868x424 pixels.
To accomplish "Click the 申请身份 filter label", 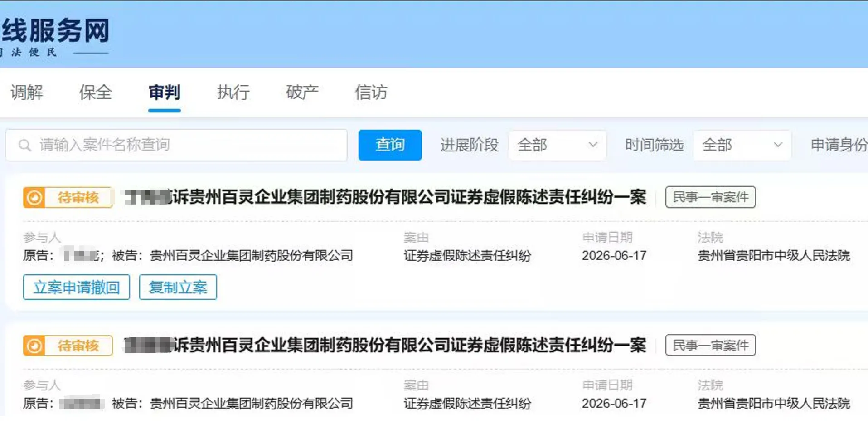I will (x=839, y=145).
